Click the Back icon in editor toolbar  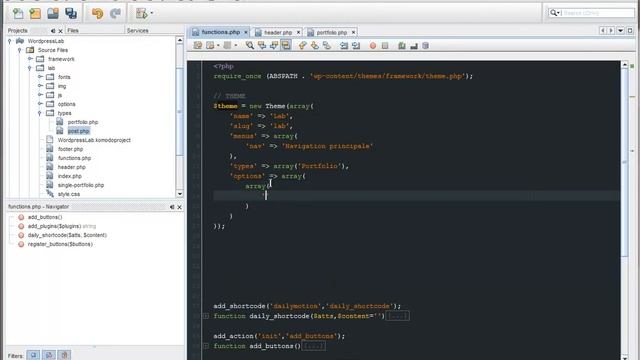point(211,45)
